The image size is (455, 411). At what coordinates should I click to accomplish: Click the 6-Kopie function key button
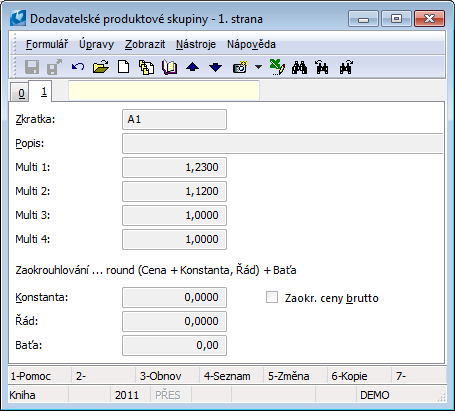point(359,376)
